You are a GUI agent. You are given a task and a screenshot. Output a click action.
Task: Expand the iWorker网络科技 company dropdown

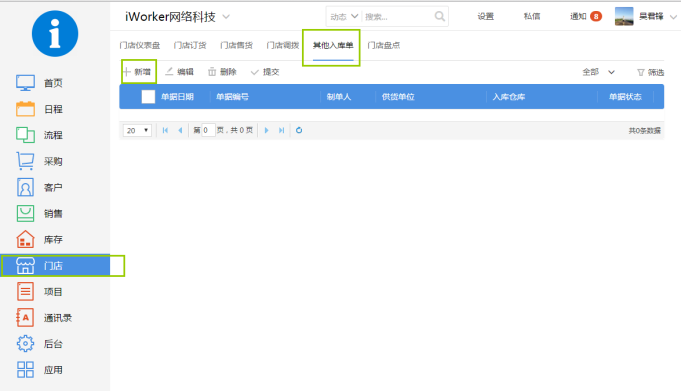(226, 17)
